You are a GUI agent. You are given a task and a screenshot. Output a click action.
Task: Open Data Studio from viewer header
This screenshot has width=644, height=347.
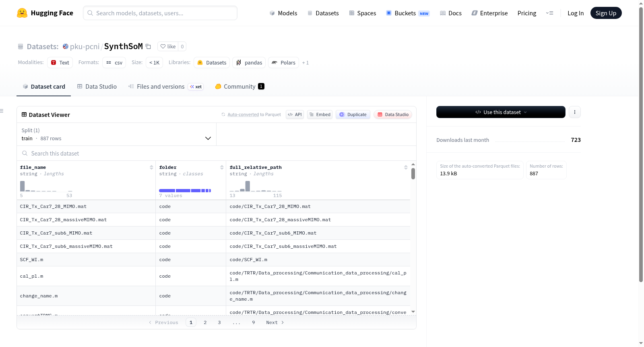[393, 114]
